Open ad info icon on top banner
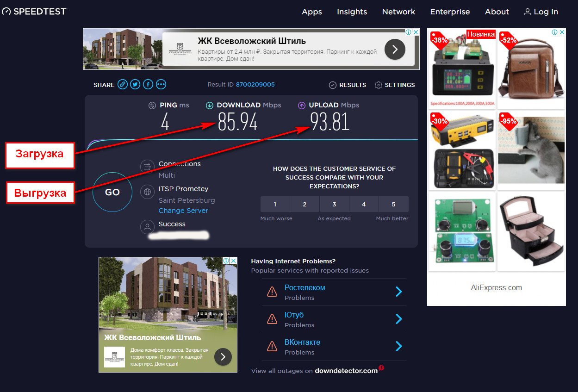578x392 pixels. point(409,32)
